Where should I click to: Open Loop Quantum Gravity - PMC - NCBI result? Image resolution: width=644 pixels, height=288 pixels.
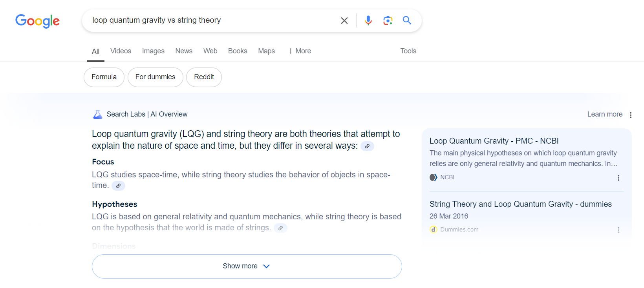pyautogui.click(x=494, y=141)
